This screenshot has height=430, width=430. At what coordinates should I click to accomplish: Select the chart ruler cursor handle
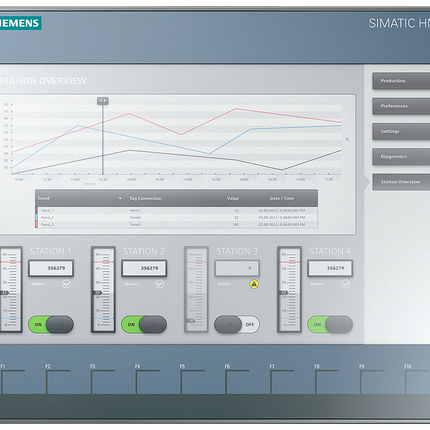pyautogui.click(x=103, y=101)
